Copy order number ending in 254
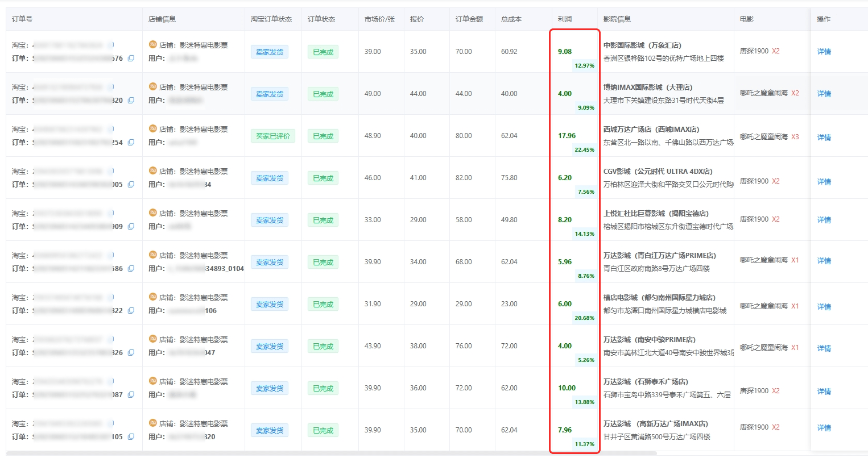 [x=131, y=143]
